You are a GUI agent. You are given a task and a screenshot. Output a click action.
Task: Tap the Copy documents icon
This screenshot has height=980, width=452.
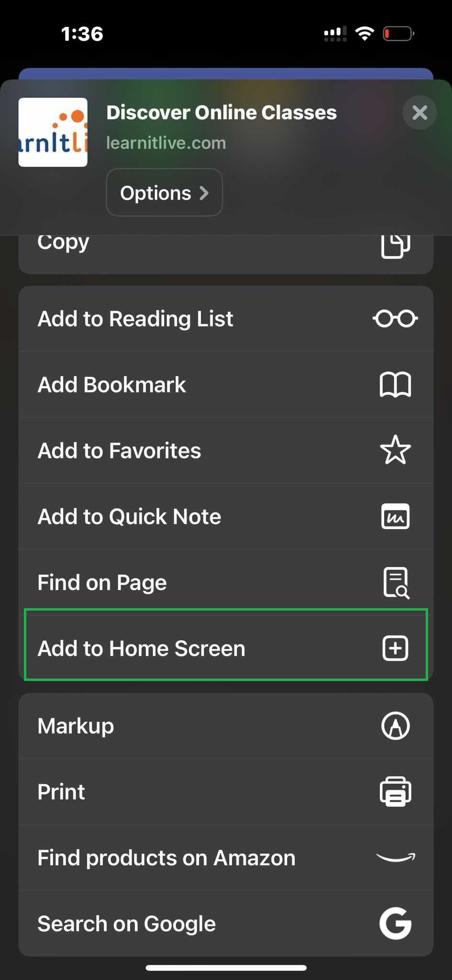[x=395, y=246]
